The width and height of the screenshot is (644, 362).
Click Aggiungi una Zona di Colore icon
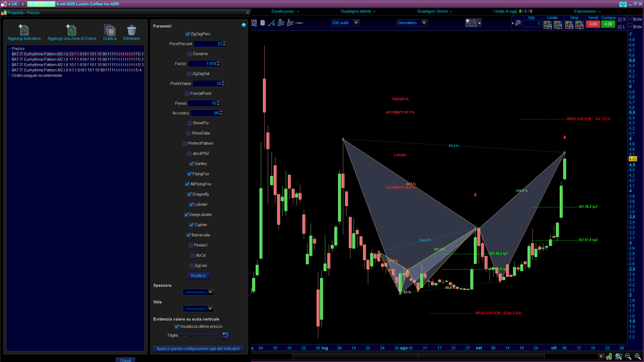click(71, 30)
